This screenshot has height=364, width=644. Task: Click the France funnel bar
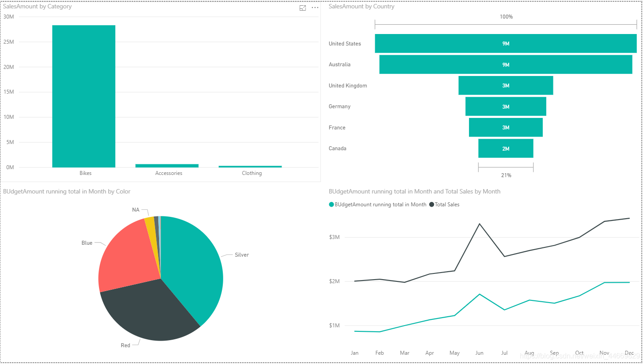pos(506,127)
